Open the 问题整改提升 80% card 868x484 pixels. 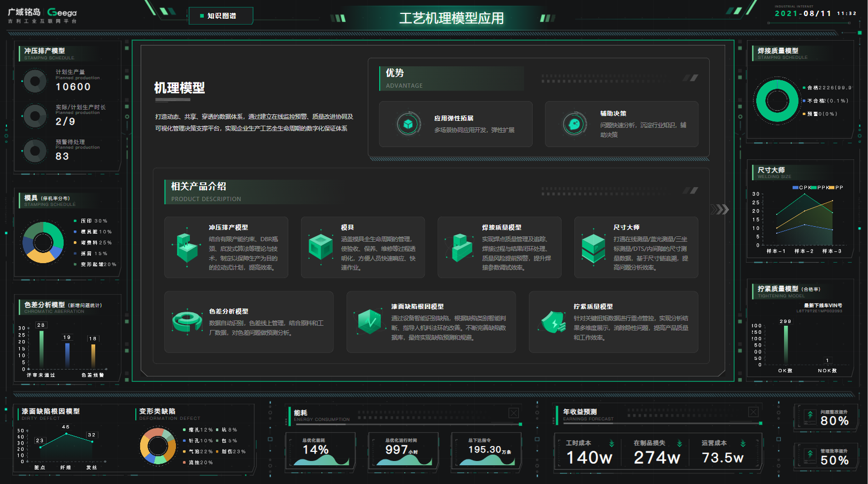tap(827, 417)
